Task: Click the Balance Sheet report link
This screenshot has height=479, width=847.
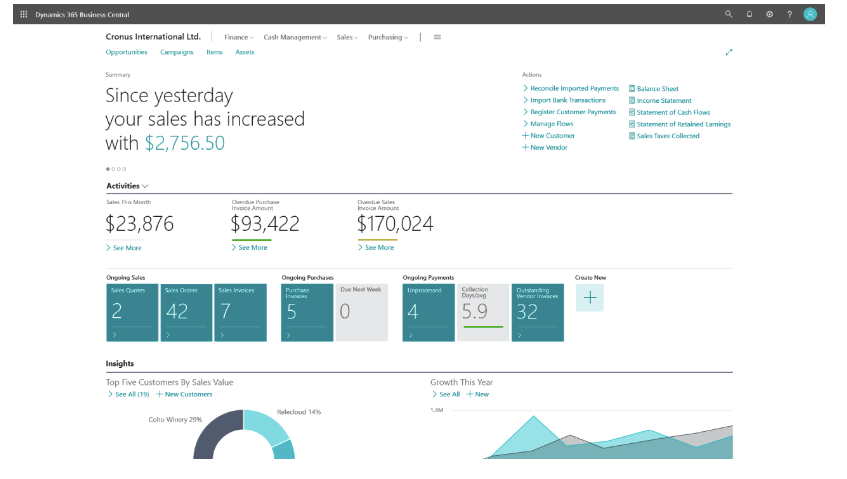Action: [657, 88]
